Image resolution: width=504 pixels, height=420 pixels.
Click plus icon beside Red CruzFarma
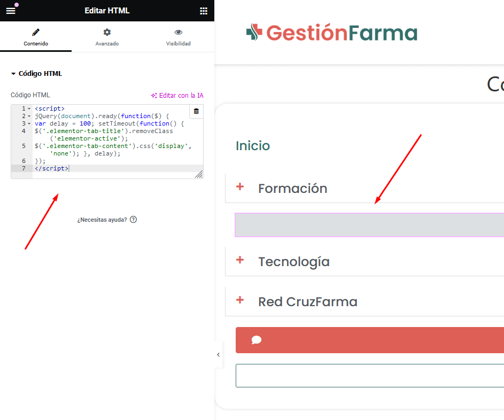tap(240, 300)
